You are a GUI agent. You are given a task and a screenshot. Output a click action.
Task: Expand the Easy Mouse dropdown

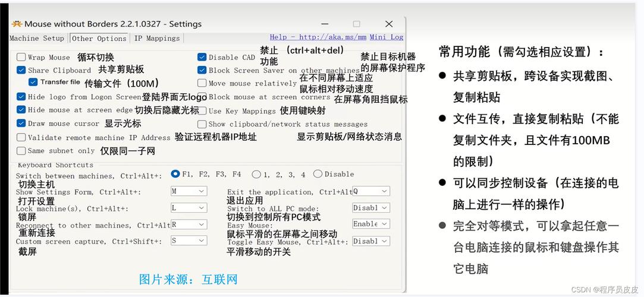(x=371, y=224)
